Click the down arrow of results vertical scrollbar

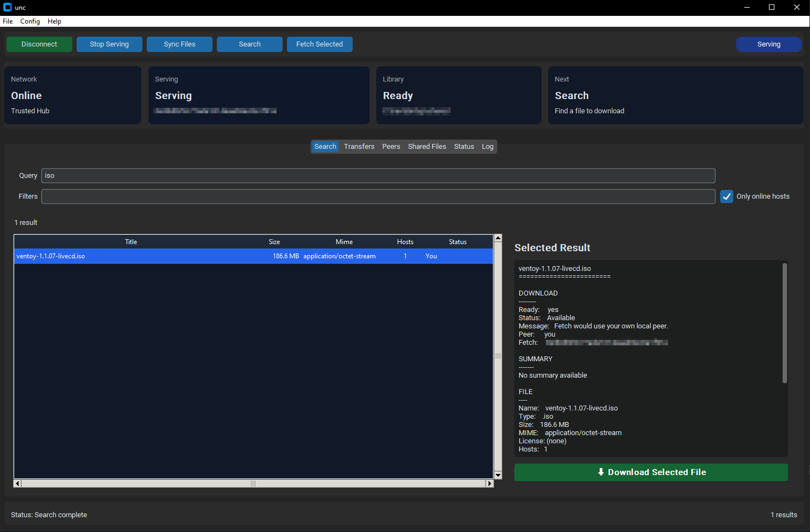click(498, 475)
